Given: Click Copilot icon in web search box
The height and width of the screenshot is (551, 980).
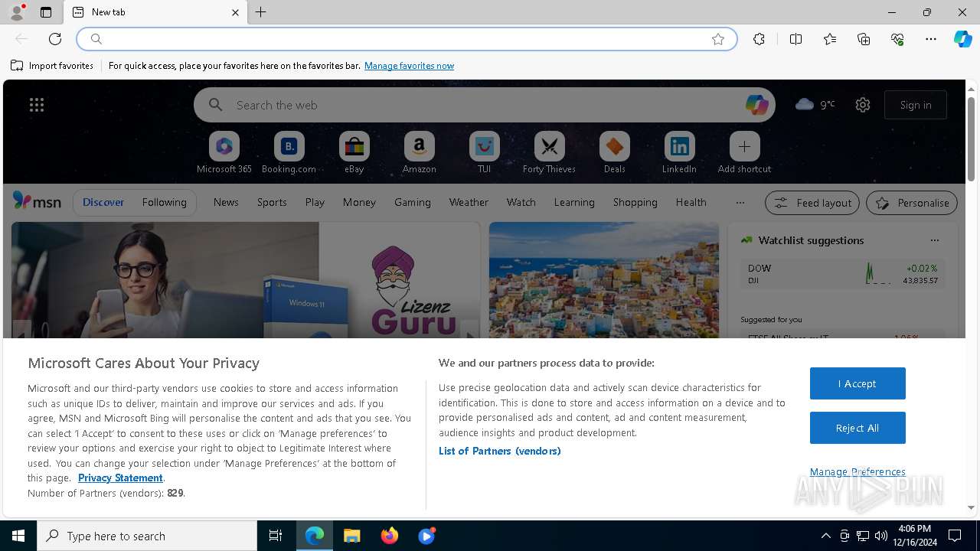Looking at the screenshot, I should (756, 105).
